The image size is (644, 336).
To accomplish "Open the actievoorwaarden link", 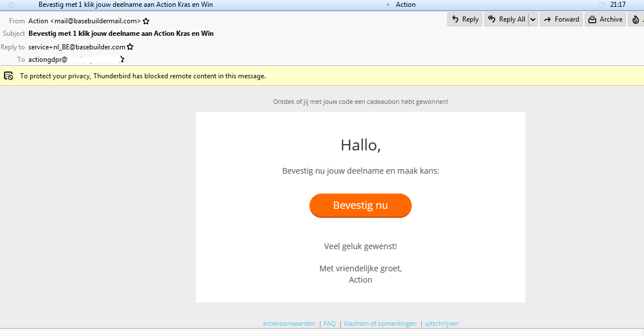I will tap(289, 324).
